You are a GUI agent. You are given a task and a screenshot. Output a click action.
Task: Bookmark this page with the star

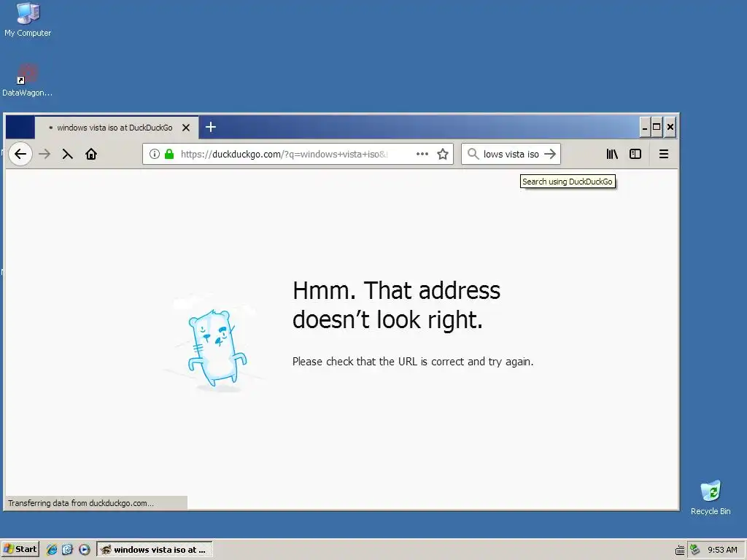[x=443, y=154]
